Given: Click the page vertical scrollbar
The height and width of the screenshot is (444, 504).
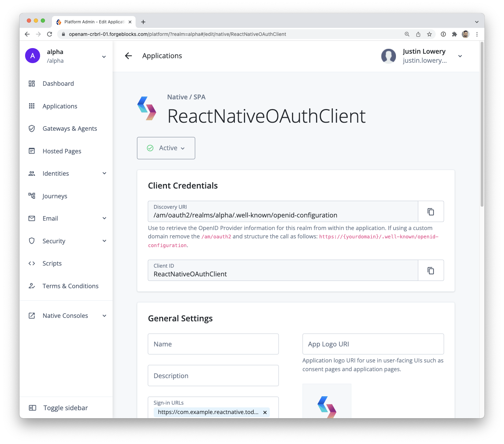Looking at the screenshot, I should (x=482, y=124).
